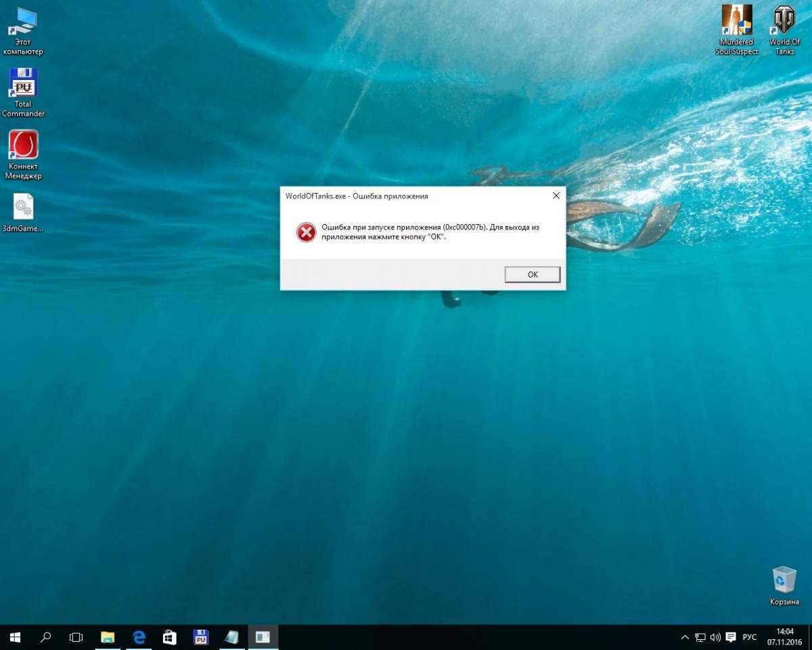Screen dimensions: 812x650
Task: Switch to the active error window taskbar button
Action: coord(263,637)
